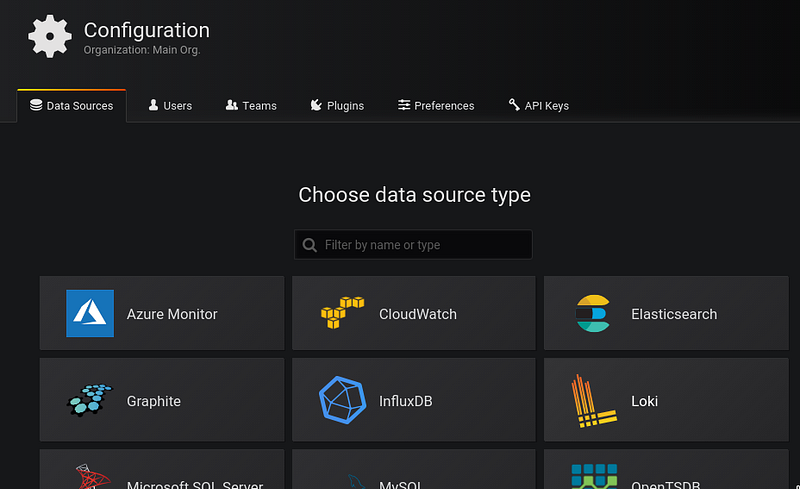Open the Data Sources tab
Screen dimensions: 800x489
pyautogui.click(x=71, y=106)
